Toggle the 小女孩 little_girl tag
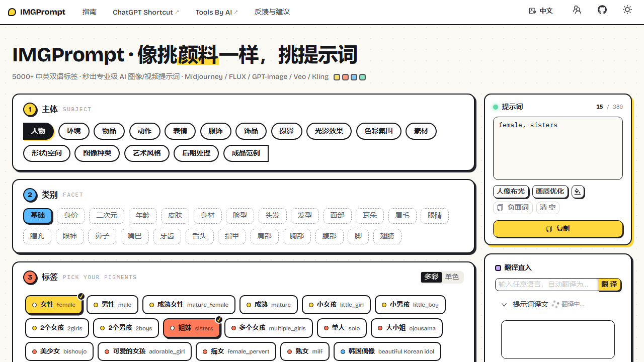Viewport: 644px width, 362px height. point(336,305)
